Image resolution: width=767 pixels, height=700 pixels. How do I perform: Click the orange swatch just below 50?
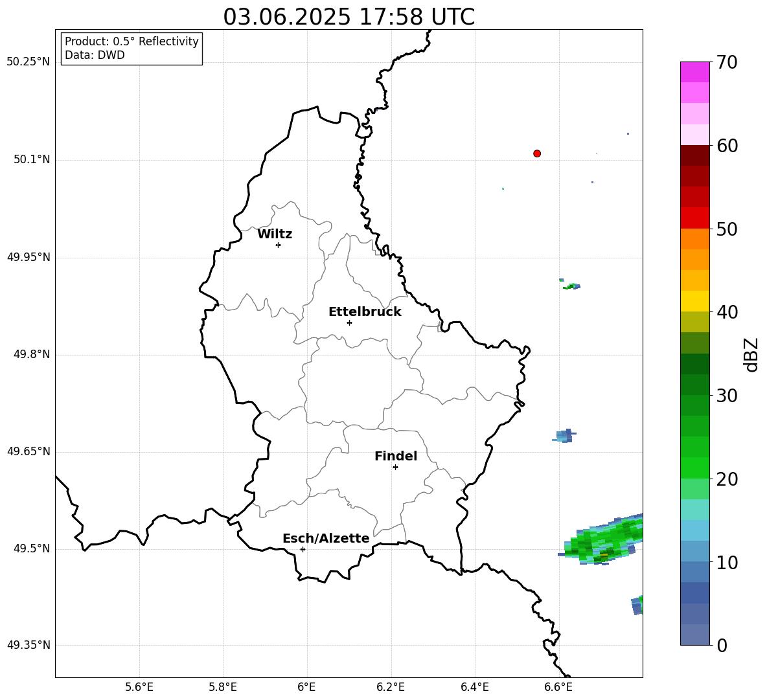click(x=694, y=238)
